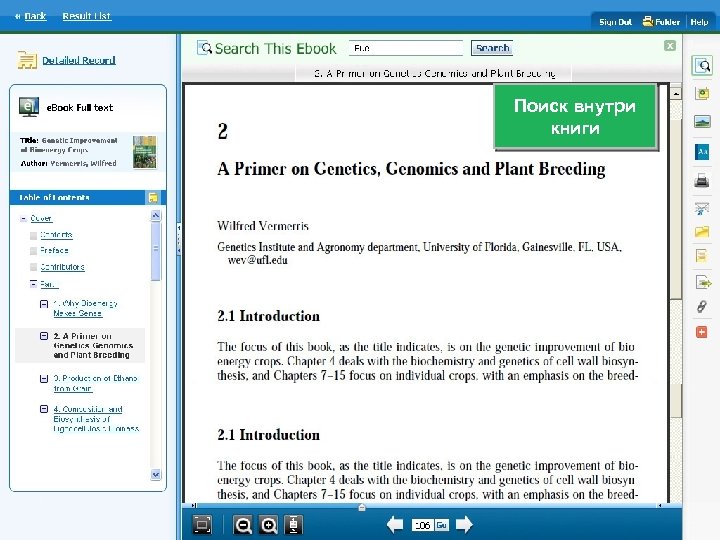Click the e-mail pages icon
The width and height of the screenshot is (720, 540).
702,208
